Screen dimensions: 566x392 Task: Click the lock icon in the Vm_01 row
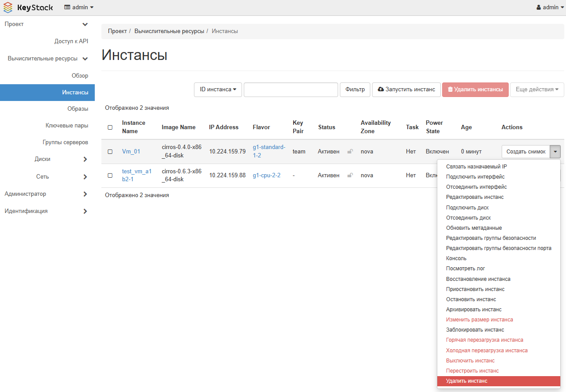[350, 152]
